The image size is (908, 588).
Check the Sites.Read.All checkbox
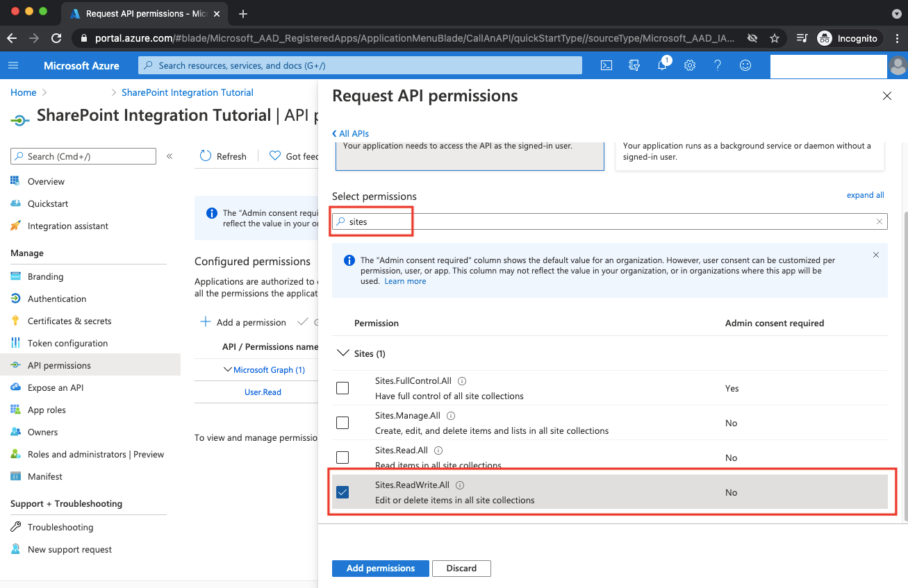[x=342, y=457]
